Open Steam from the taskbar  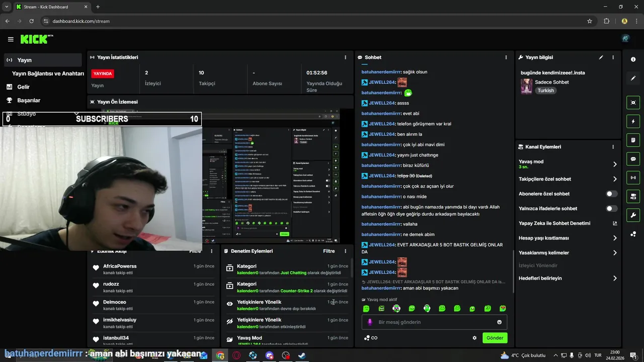click(302, 355)
